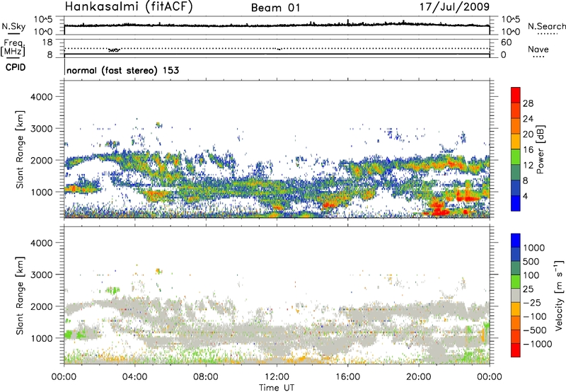Click the "08:00" time axis tick

206,377
